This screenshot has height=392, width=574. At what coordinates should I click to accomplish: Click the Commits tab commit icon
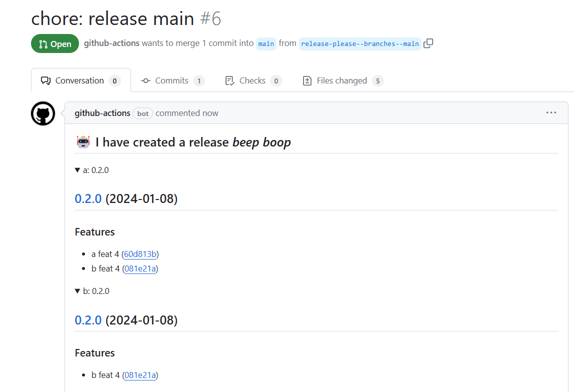145,80
